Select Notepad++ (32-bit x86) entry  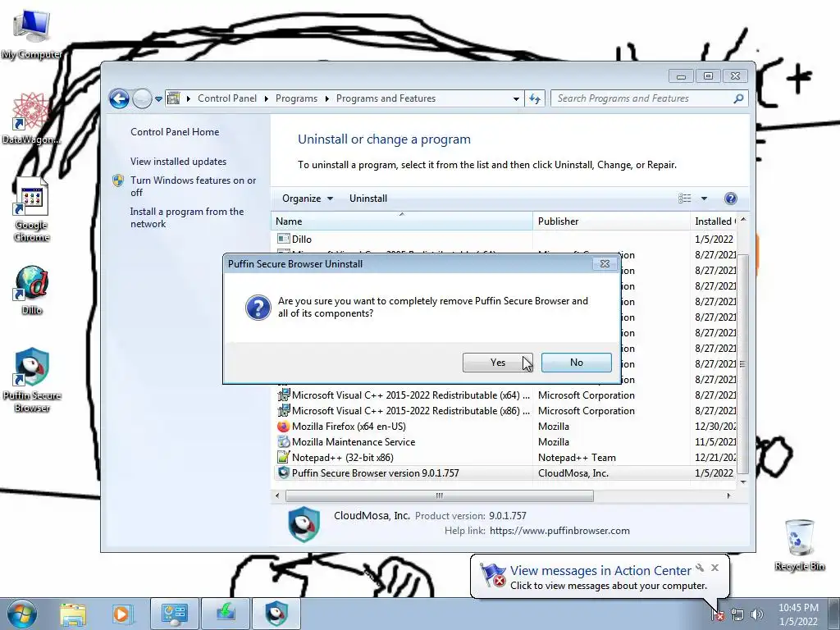tap(506, 458)
